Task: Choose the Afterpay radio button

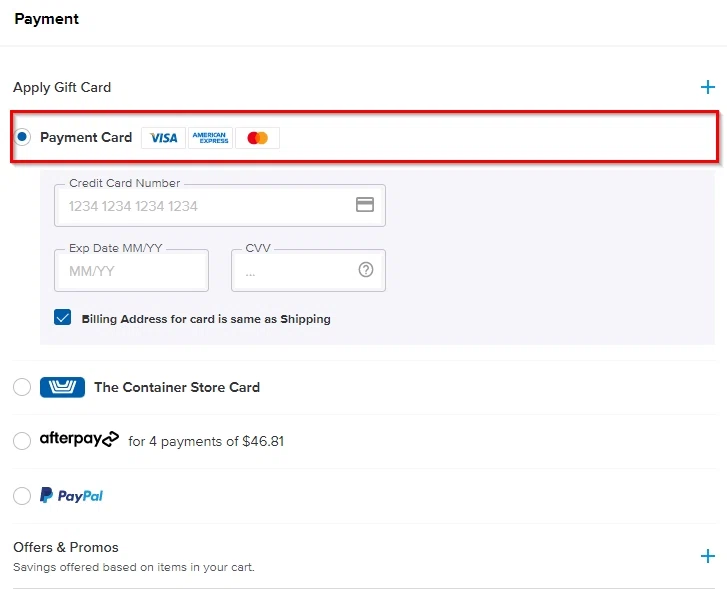Action: click(22, 441)
